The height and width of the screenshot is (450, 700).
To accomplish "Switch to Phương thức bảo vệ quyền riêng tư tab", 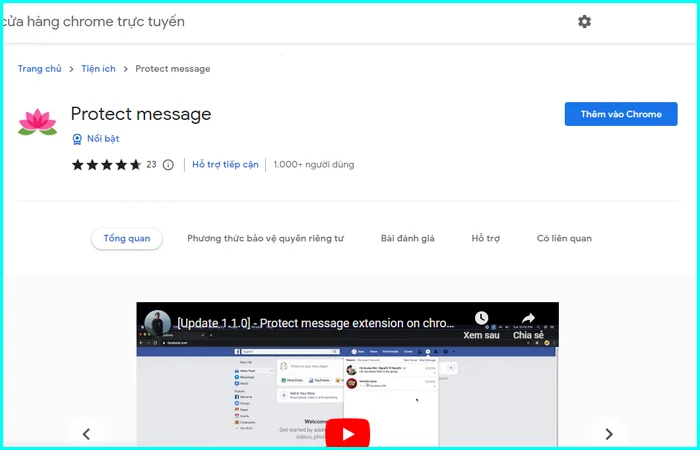I will (265, 238).
